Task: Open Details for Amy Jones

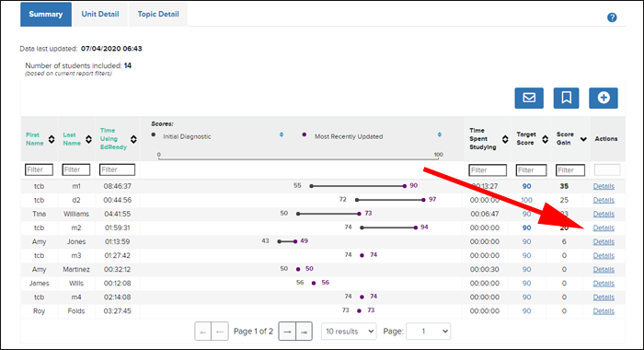Action: click(x=604, y=242)
